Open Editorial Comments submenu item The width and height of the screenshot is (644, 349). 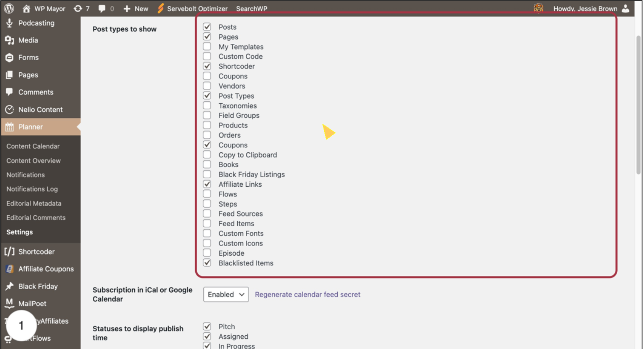click(x=36, y=218)
